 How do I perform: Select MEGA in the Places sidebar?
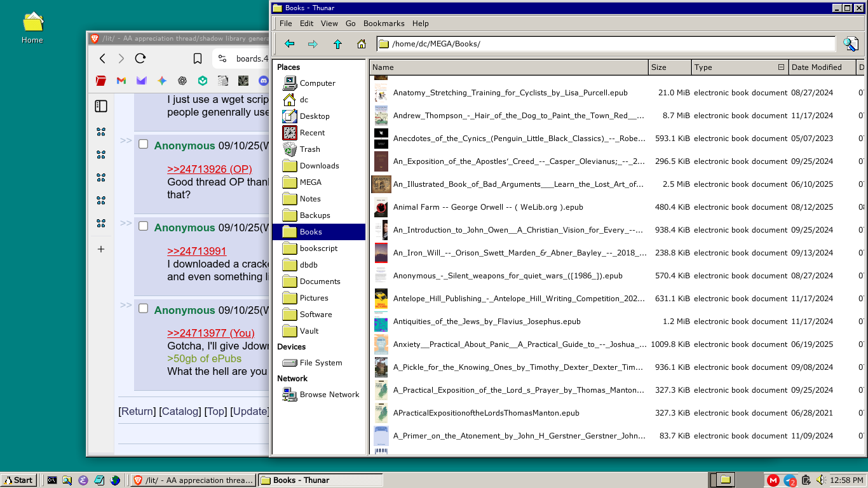tap(319, 182)
